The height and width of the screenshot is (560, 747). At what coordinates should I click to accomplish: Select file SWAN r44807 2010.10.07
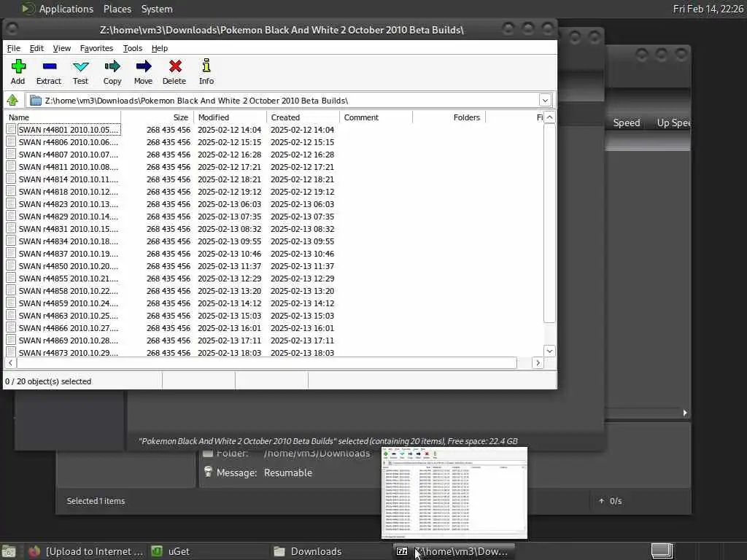coord(68,155)
